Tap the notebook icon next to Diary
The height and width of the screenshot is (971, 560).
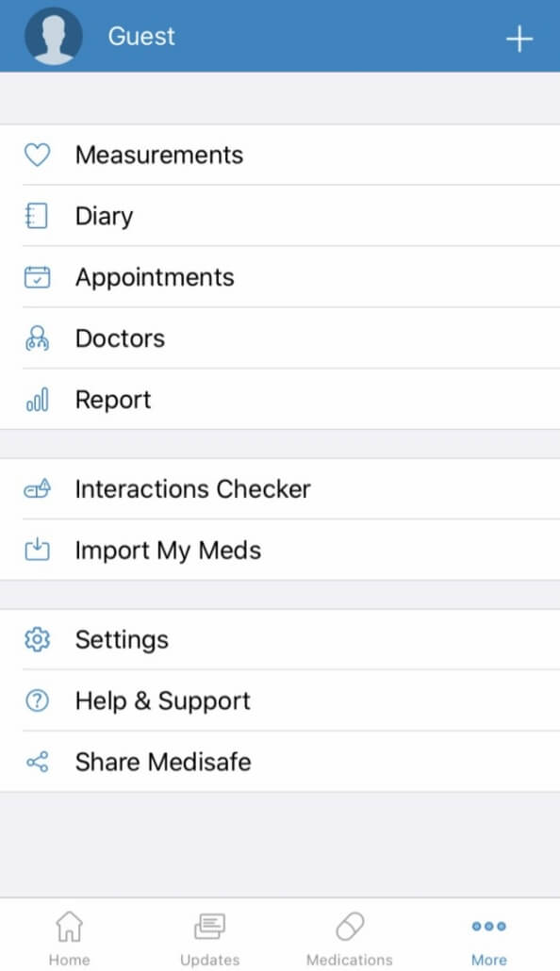(37, 216)
